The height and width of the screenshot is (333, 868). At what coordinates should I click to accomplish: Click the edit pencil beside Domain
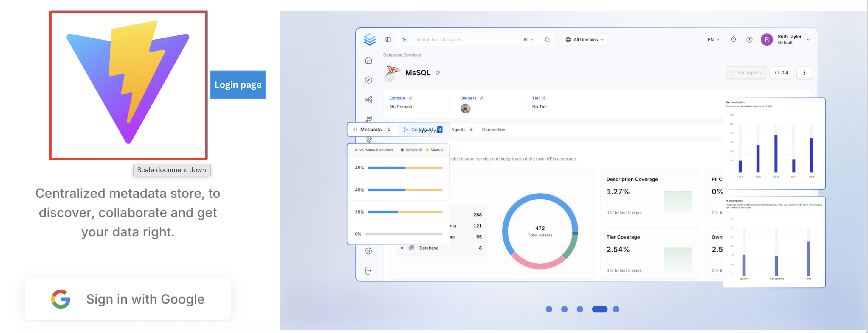(410, 98)
